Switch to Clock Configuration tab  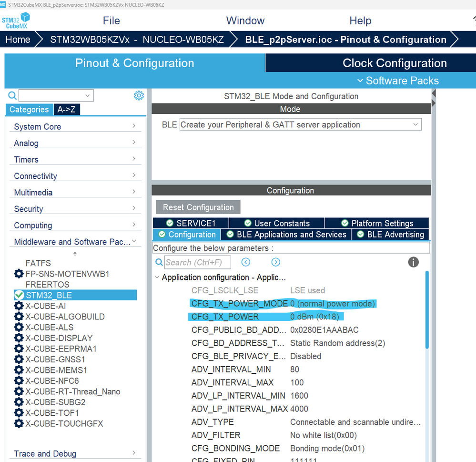click(x=395, y=63)
